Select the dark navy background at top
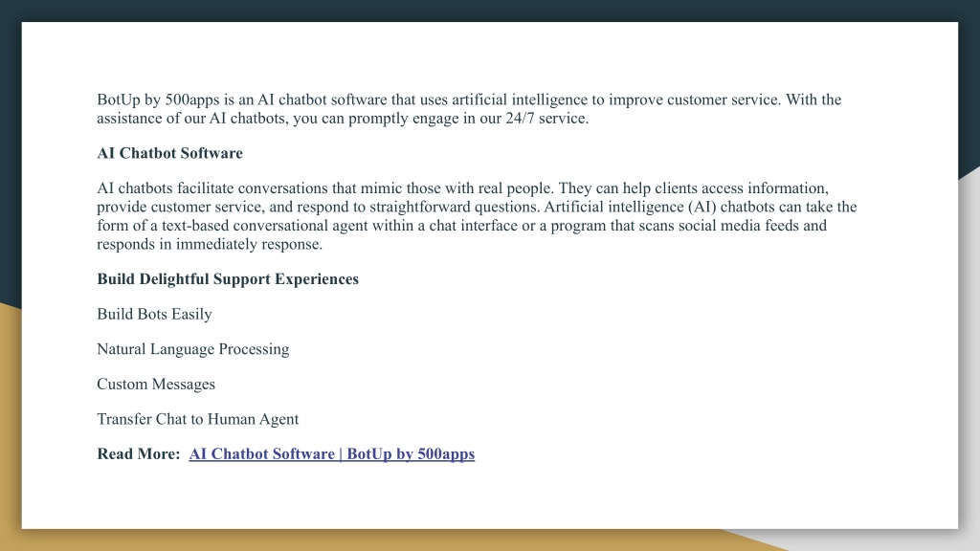The height and width of the screenshot is (551, 980). coord(490,10)
